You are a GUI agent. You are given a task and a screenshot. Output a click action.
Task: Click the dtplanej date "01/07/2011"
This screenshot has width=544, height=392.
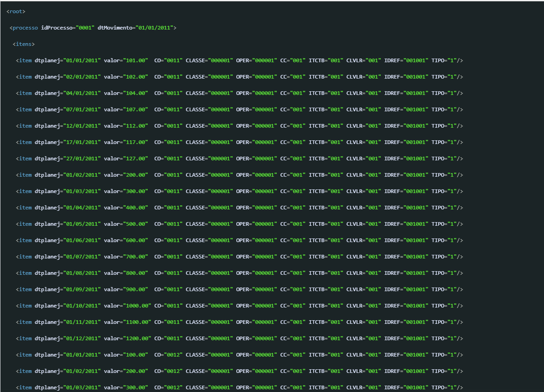(82, 257)
